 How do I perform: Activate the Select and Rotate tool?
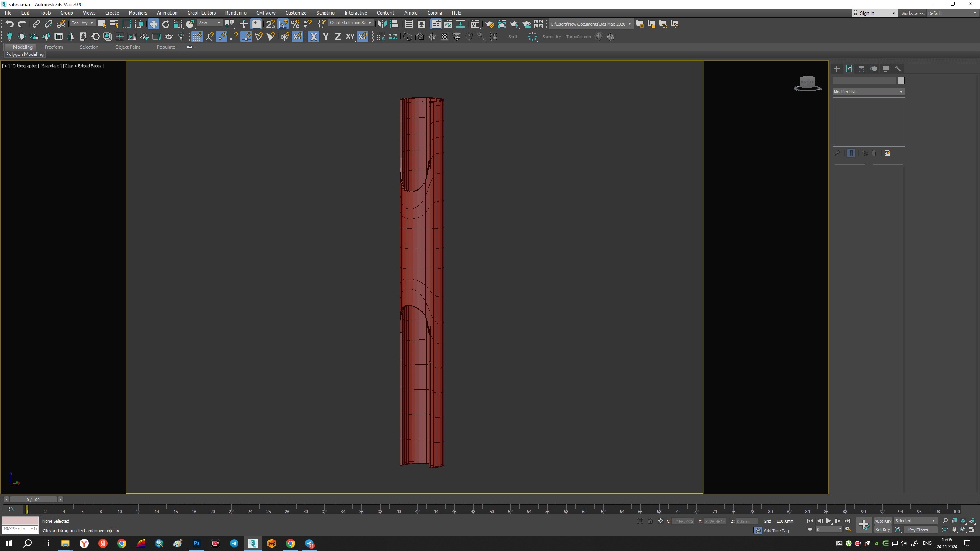166,24
